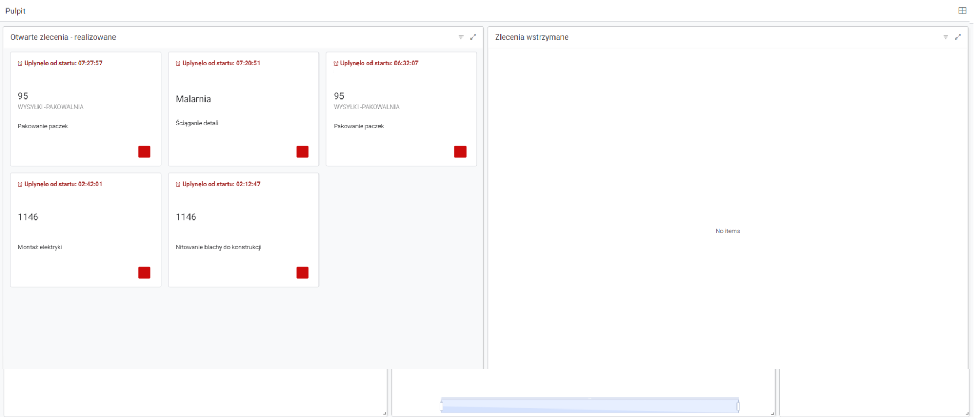
Task: Open the Malarnia order card title
Action: (x=193, y=99)
